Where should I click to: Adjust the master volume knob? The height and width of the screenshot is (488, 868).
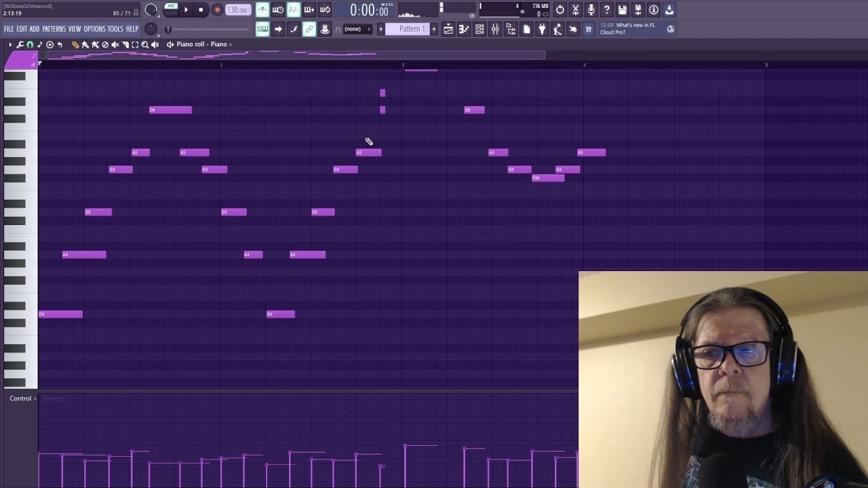(151, 9)
